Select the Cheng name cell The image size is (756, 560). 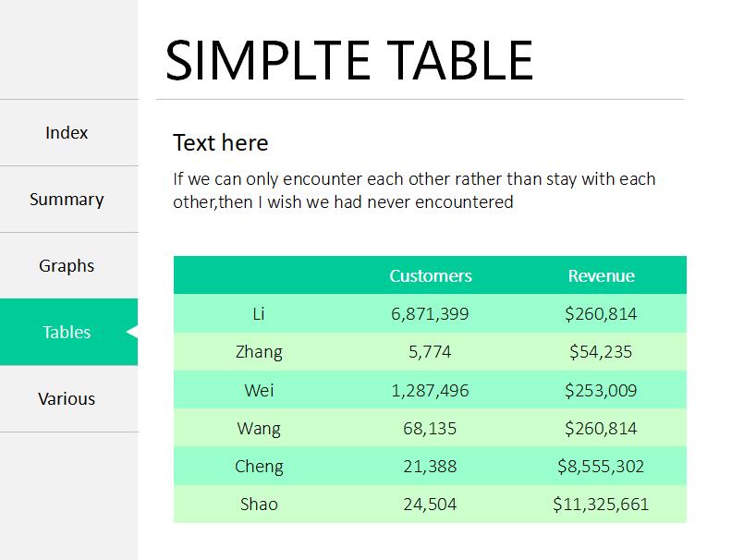point(259,467)
